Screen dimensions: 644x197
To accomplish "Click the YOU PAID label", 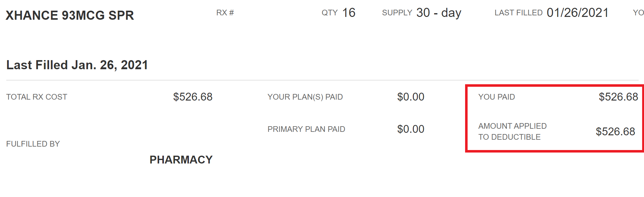I will coord(497,97).
